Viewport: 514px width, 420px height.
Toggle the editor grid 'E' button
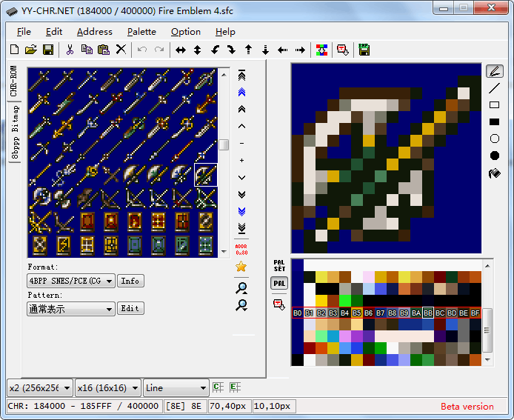[x=235, y=387]
